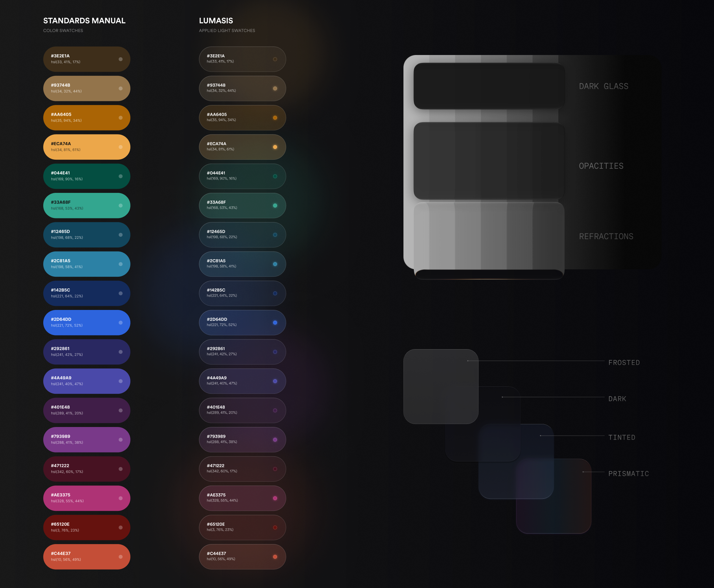Viewport: 714px width, 588px height.
Task: Click the teal dot in Lumasis #33A68F swatch
Action: coord(275,206)
